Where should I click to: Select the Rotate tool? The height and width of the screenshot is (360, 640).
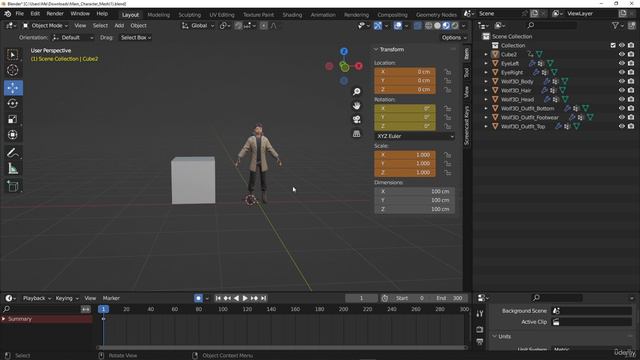click(x=13, y=103)
